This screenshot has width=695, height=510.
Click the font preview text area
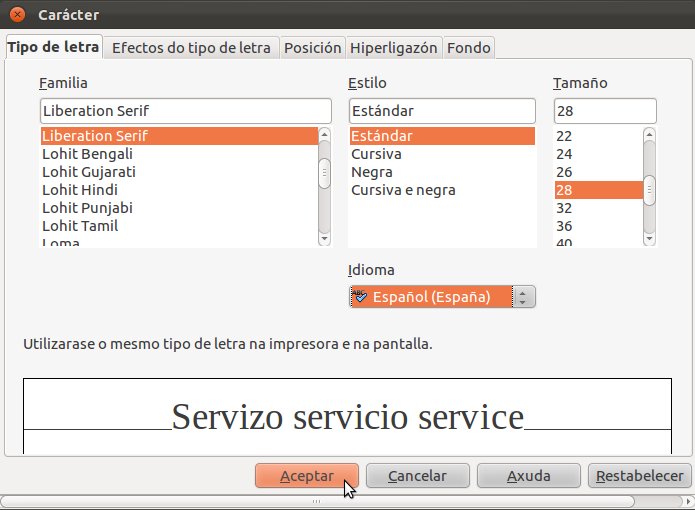click(348, 417)
